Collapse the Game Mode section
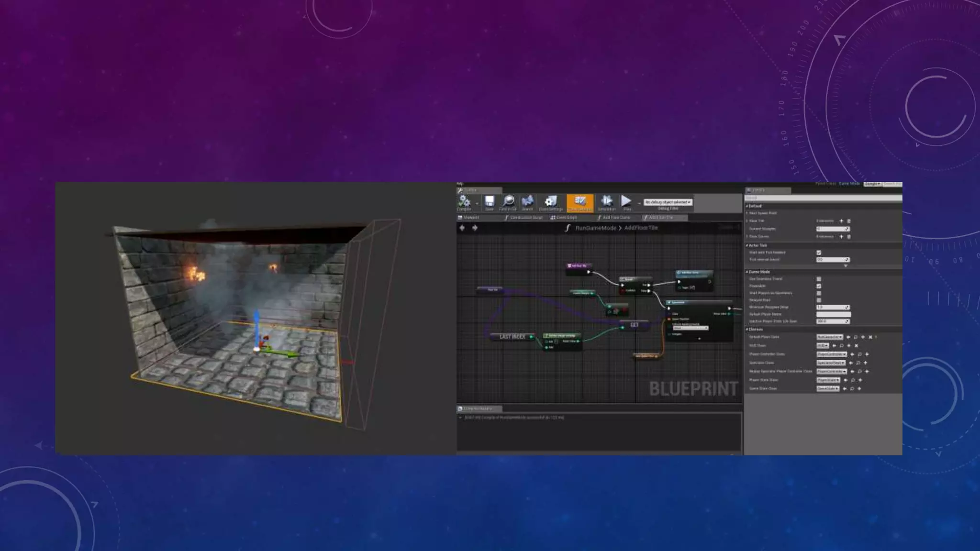 [747, 272]
